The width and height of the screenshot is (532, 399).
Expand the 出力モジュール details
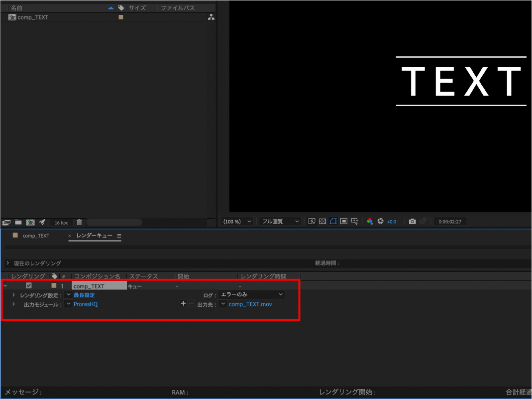(13, 304)
